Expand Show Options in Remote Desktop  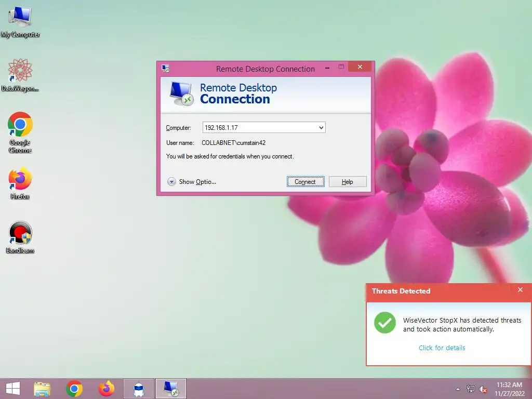click(x=192, y=182)
